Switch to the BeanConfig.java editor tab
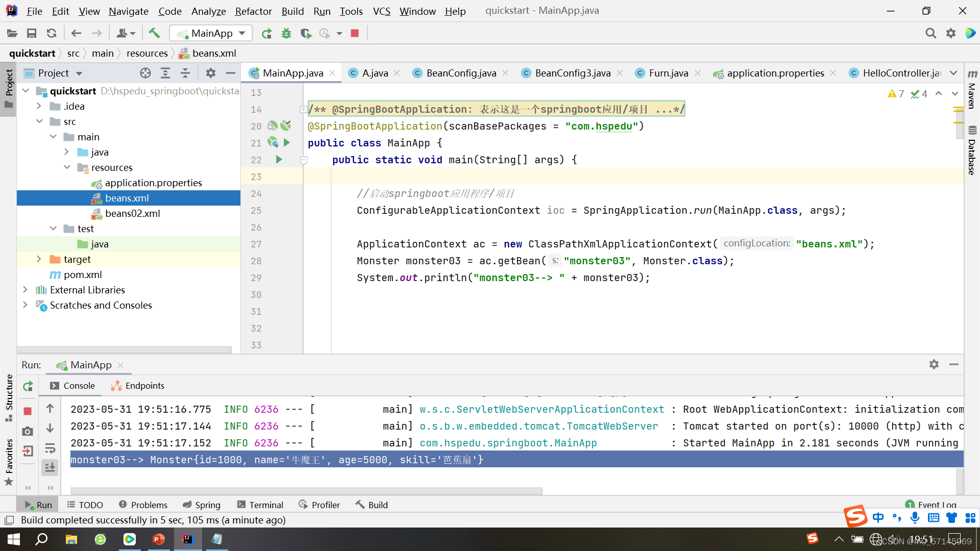 (x=459, y=73)
